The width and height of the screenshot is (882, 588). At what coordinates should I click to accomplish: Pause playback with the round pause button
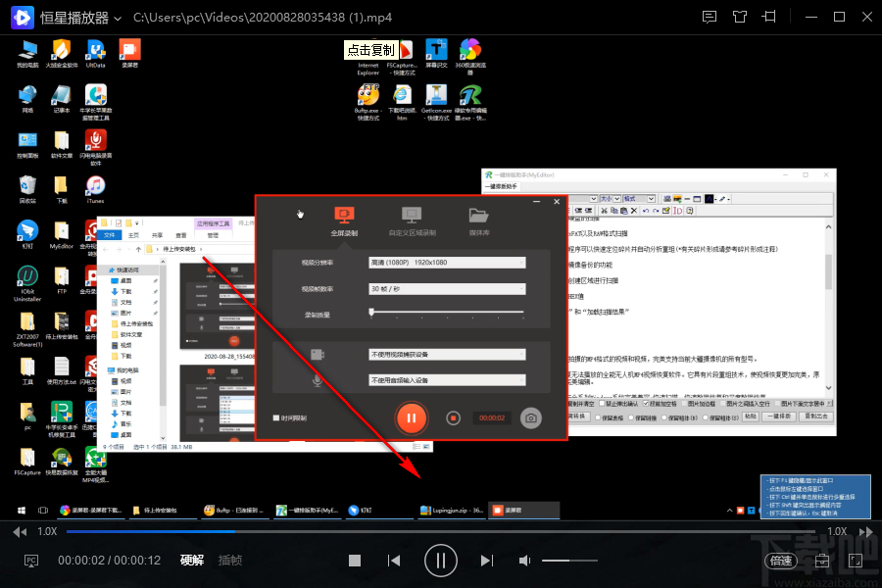point(440,561)
